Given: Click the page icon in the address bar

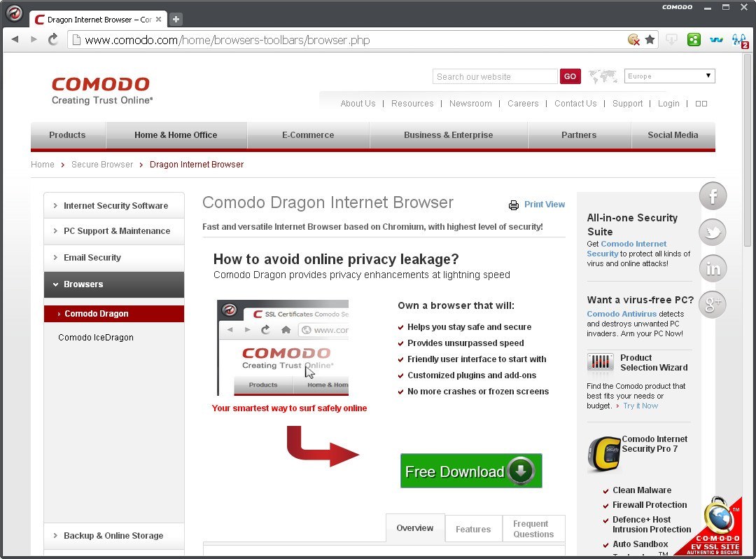Looking at the screenshot, I should 76,40.
